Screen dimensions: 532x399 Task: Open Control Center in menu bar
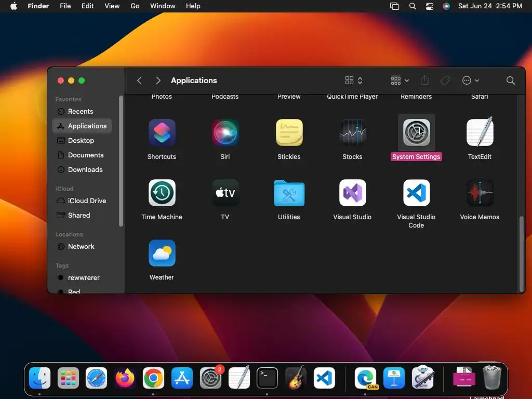point(430,6)
